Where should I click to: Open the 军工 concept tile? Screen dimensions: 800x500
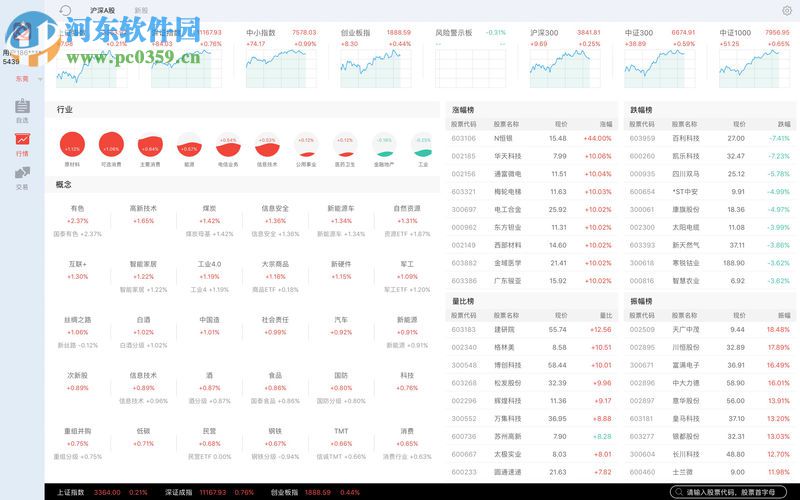[407, 276]
